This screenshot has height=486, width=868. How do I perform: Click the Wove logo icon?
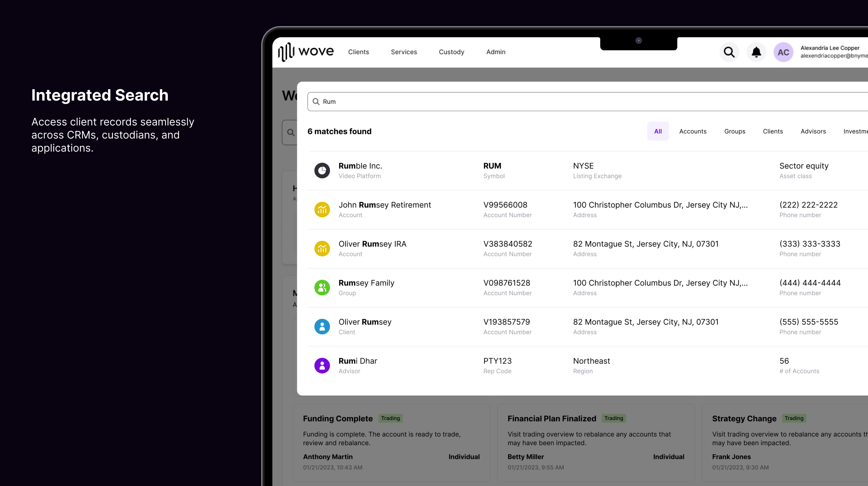[286, 52]
